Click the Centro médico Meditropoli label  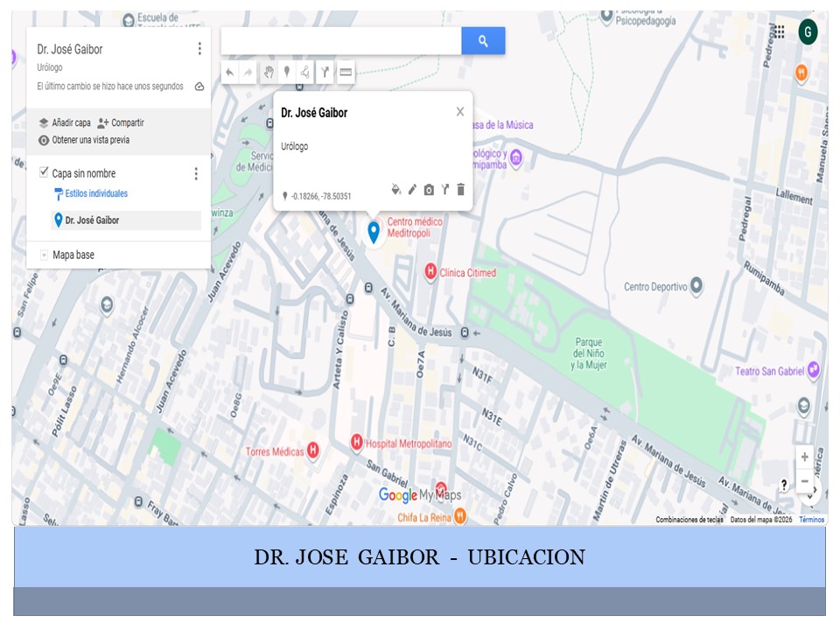pyautogui.click(x=415, y=227)
